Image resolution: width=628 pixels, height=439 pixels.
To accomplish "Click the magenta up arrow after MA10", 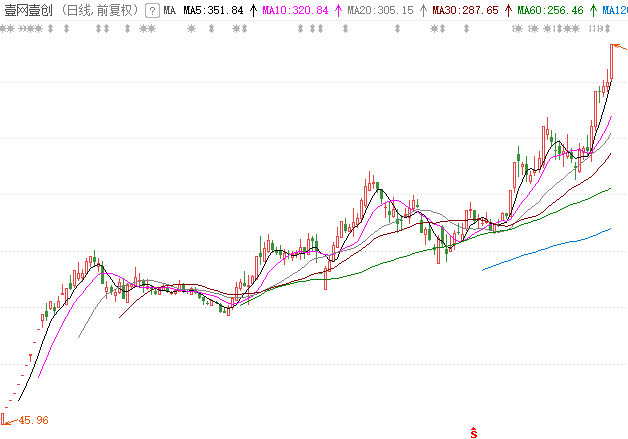I will [337, 10].
